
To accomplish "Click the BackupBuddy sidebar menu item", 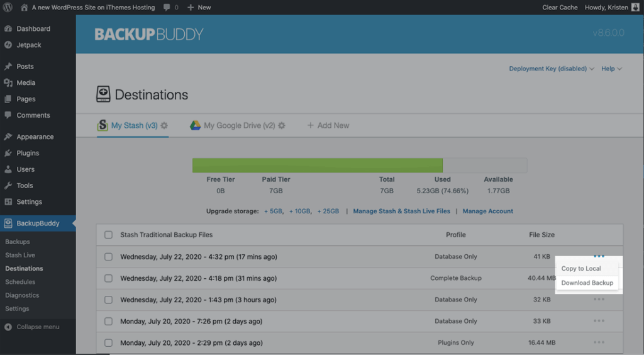I will tap(38, 223).
